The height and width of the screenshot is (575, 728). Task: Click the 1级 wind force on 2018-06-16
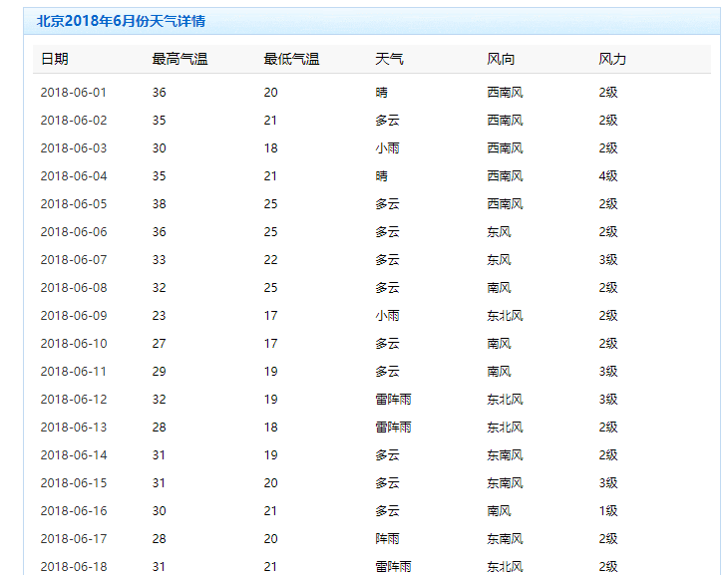(x=608, y=511)
